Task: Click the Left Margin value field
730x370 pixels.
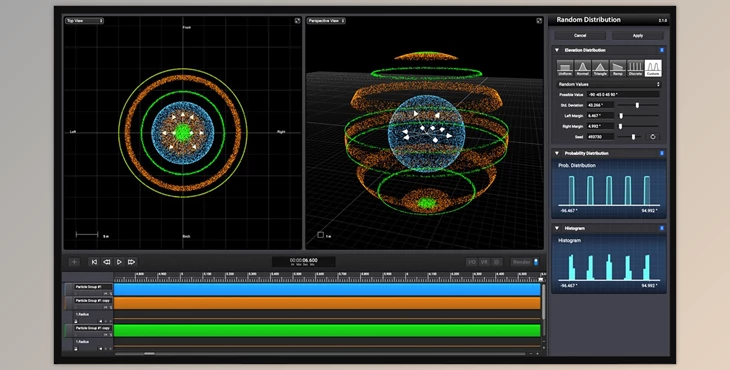Action: pos(601,115)
